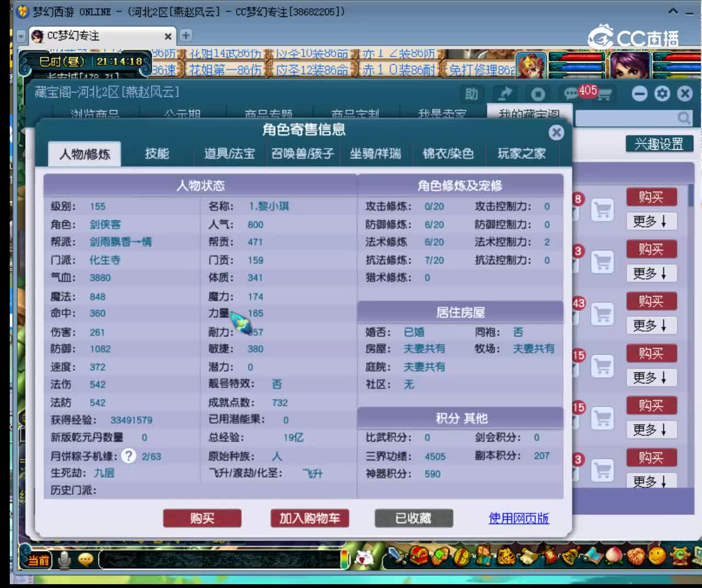Click 加入购物车 button
The image size is (702, 588).
[x=310, y=518]
